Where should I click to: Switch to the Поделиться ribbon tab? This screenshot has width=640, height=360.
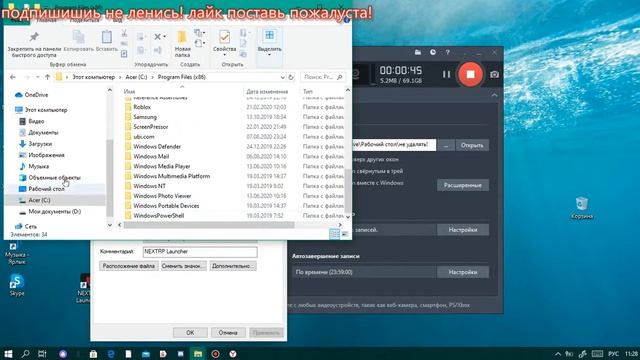84,20
